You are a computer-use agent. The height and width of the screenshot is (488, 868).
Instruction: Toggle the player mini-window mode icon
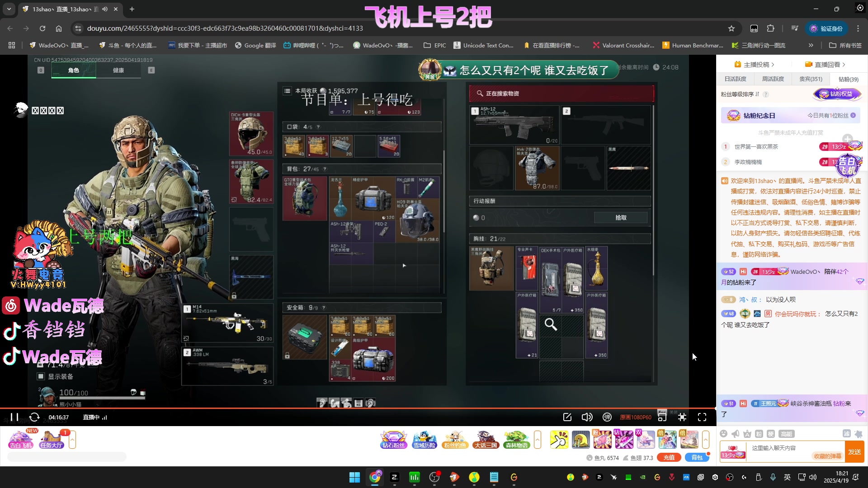tap(662, 417)
